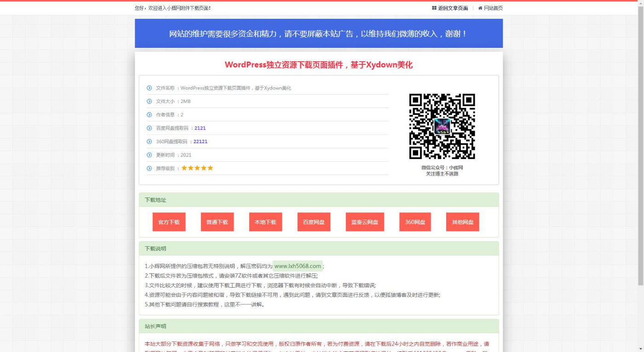644x352 pixels.
Task: Click the circle arrow icon beside 作者信息
Action: point(149,114)
